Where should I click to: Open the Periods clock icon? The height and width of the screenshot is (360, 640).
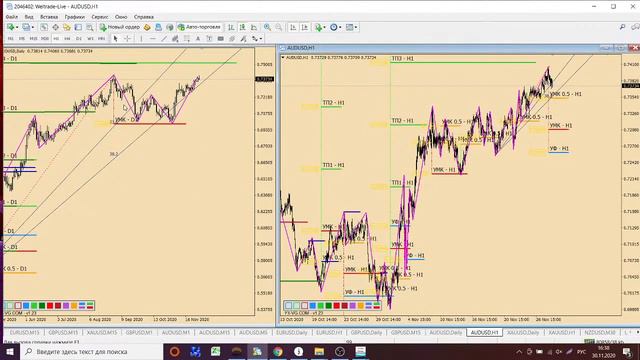(334, 27)
